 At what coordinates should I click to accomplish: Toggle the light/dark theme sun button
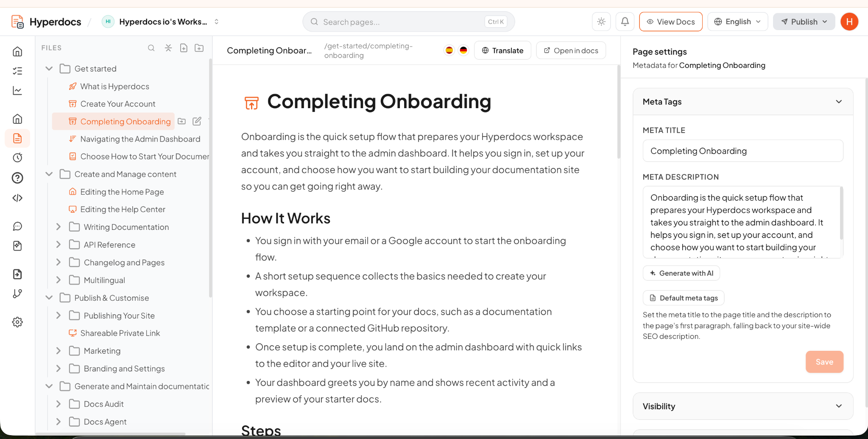(x=601, y=22)
